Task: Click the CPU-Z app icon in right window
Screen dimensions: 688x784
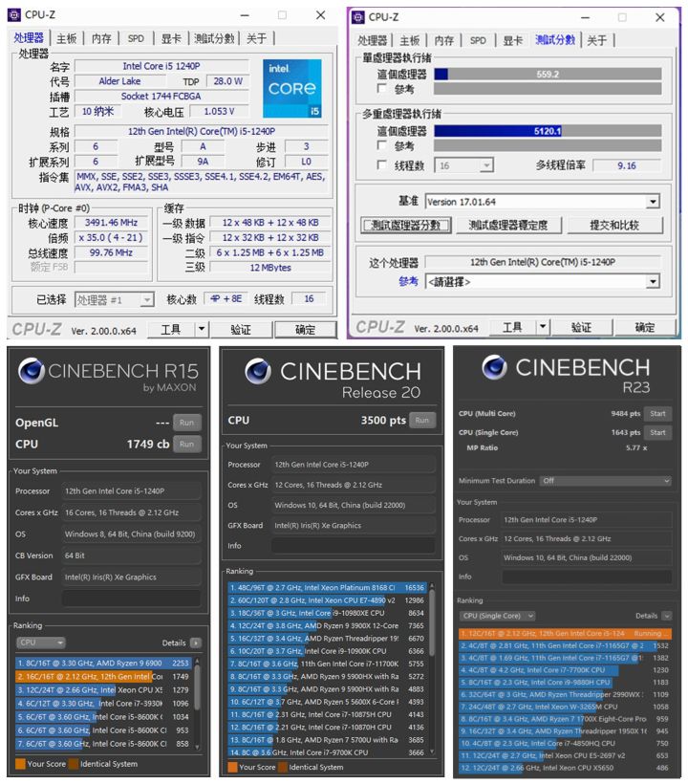Action: pos(357,17)
